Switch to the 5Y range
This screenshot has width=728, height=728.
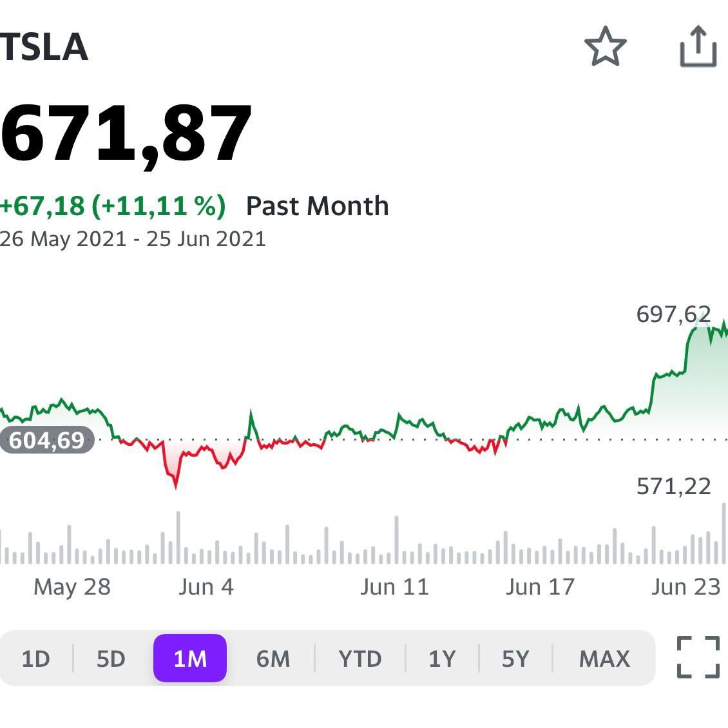click(515, 659)
